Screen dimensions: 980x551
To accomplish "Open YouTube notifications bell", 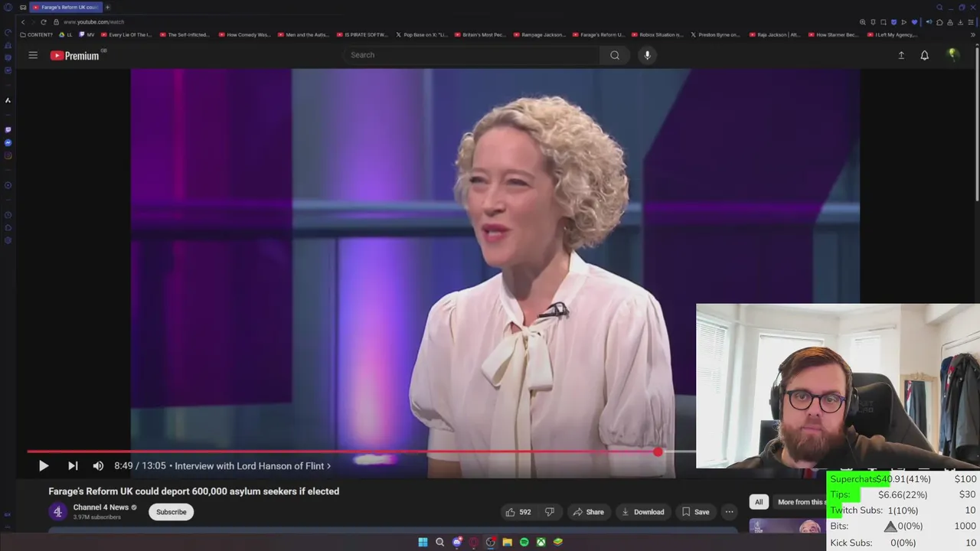I will pos(925,55).
